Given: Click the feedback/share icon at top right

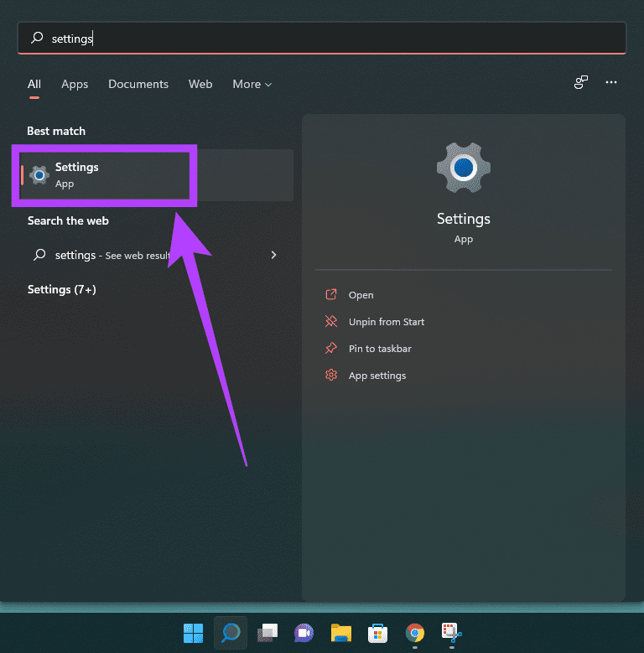Looking at the screenshot, I should point(580,82).
